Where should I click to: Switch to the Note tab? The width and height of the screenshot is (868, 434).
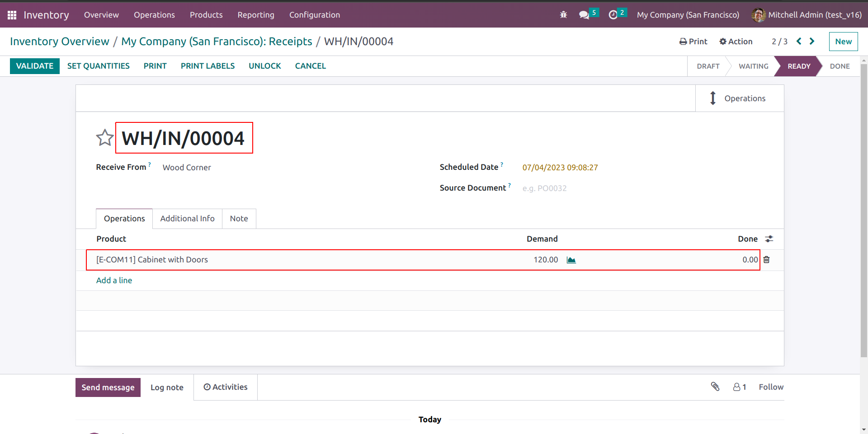(239, 219)
